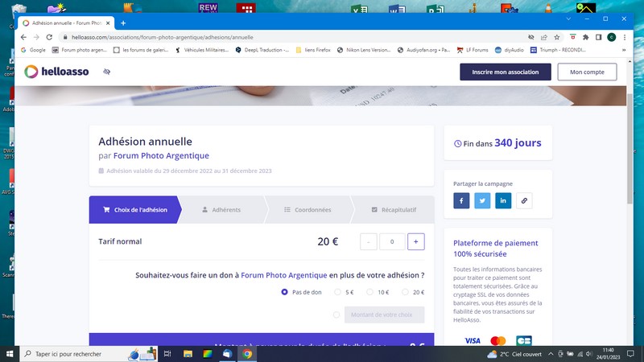
Task: Open File Explorer from the taskbar
Action: (x=188, y=354)
